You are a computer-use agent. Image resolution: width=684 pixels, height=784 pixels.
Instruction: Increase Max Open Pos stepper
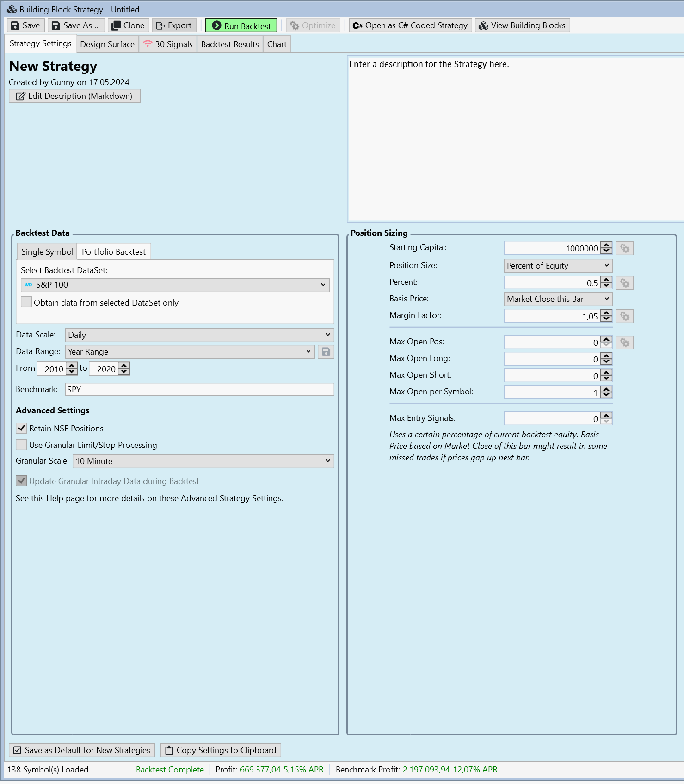coord(606,339)
